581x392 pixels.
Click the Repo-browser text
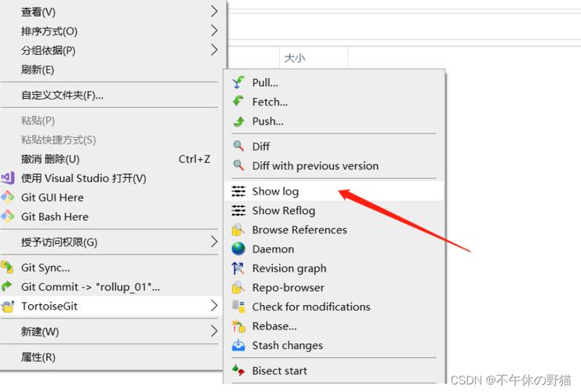click(288, 288)
